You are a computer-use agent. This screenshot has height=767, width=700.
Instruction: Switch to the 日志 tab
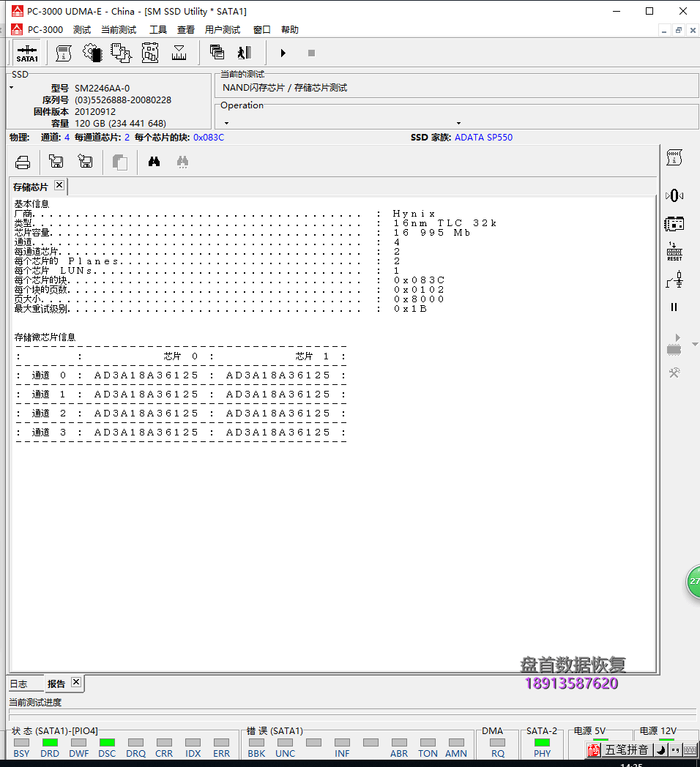(19, 684)
